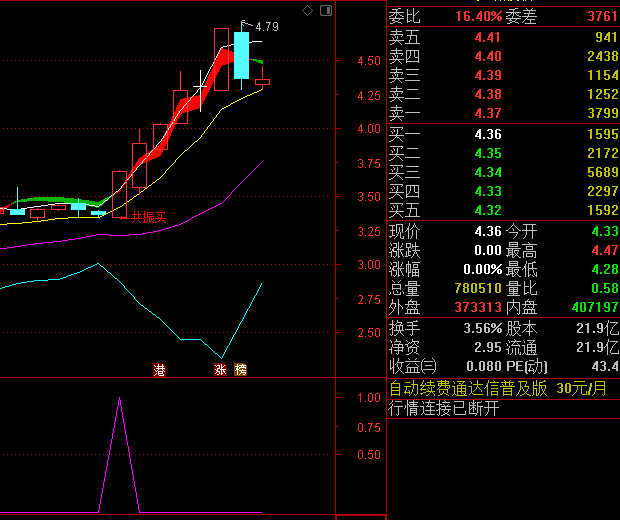620x520 pixels.
Task: Click the 4.79 high price annotation
Action: pyautogui.click(x=267, y=27)
